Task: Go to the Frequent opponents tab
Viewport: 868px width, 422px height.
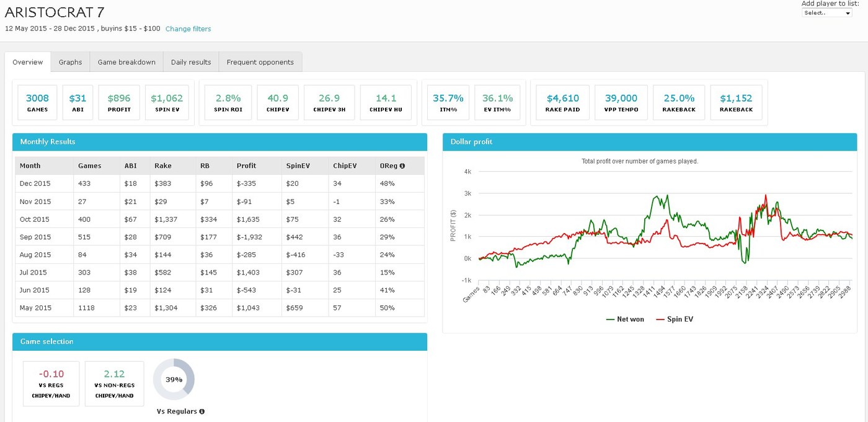Action: coord(260,62)
